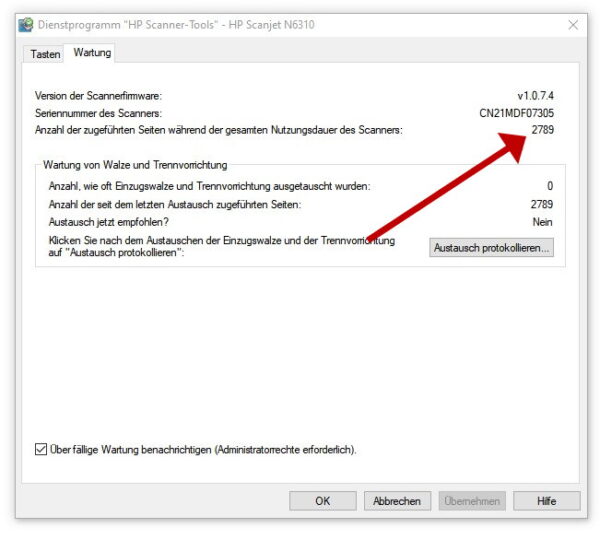Click the firmware version value v1.0.7.4
This screenshot has height=540, width=600.
point(534,96)
